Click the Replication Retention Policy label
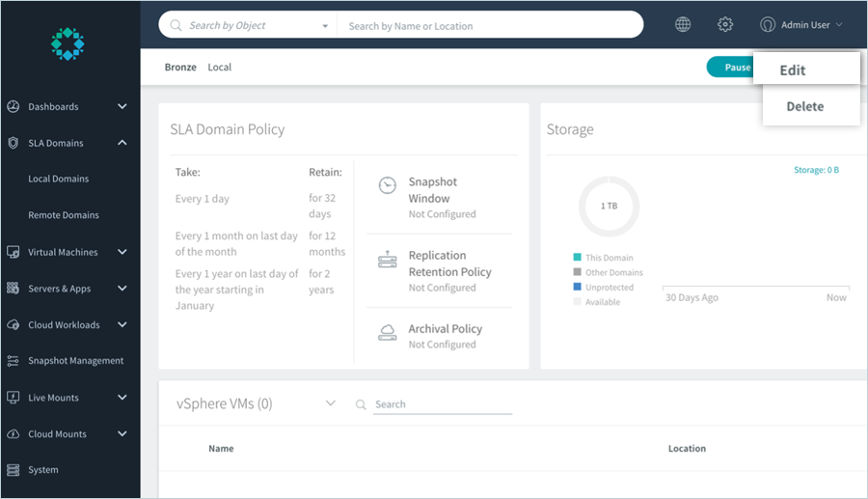868x499 pixels. (x=449, y=263)
